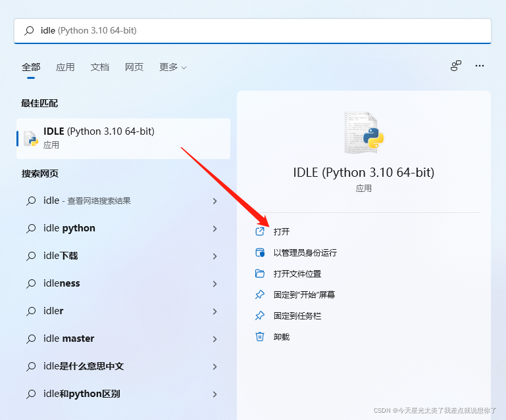Choose 固定到"开始"屏幕
Viewport: 506px width, 420px height.
[x=304, y=294]
